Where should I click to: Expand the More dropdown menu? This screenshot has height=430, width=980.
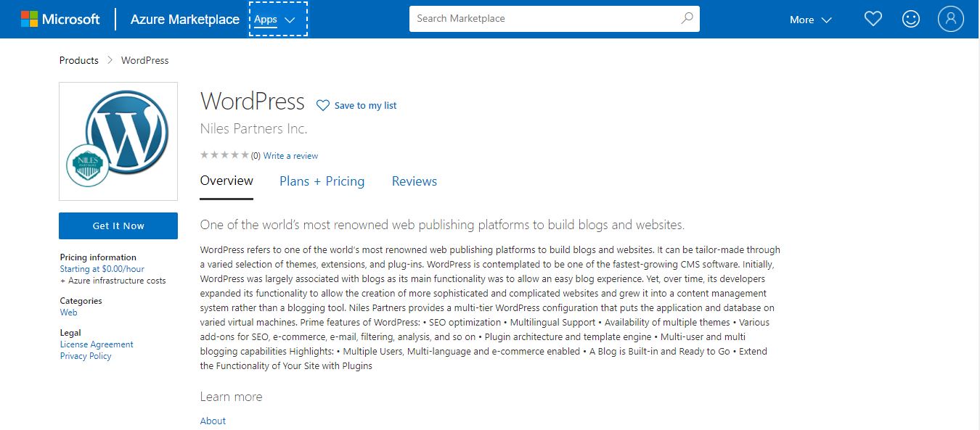(810, 20)
